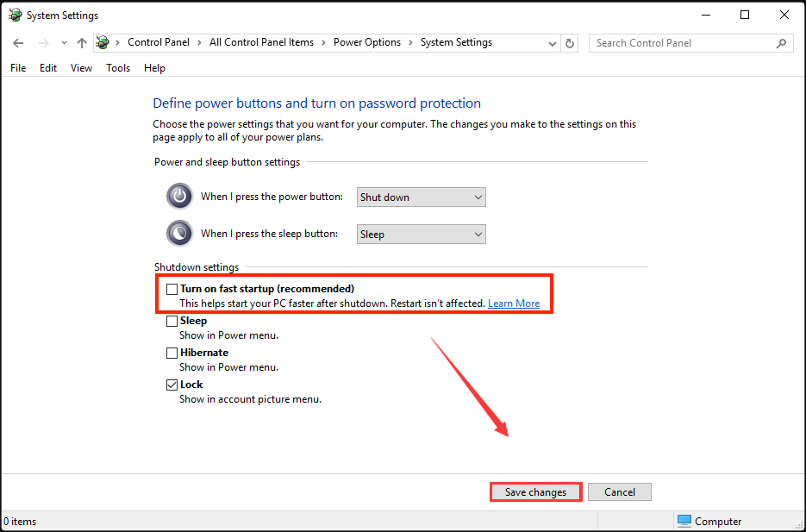Expand chevron before Control Panel breadcrumb
The height and width of the screenshot is (532, 806).
(x=118, y=42)
